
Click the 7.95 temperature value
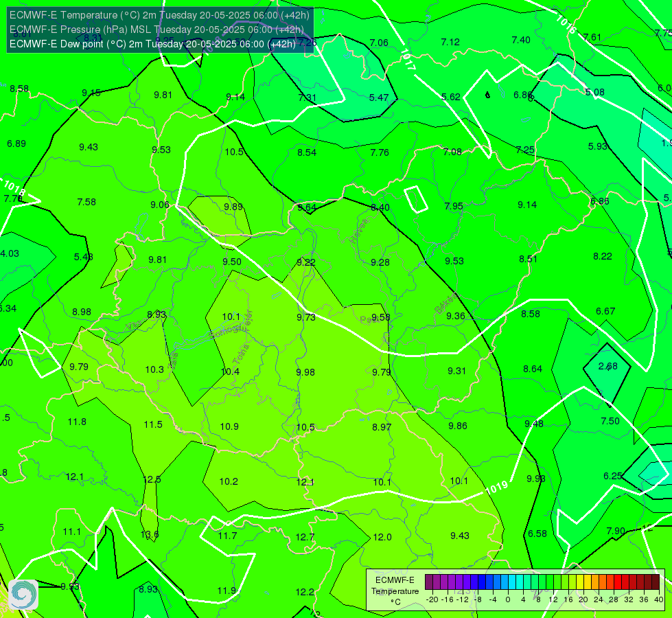454,206
